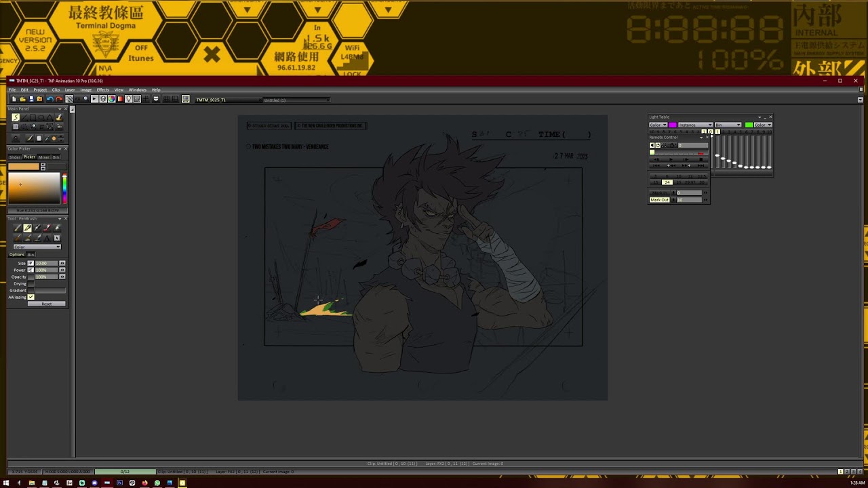
Task: Open the Effects menu
Action: click(103, 89)
